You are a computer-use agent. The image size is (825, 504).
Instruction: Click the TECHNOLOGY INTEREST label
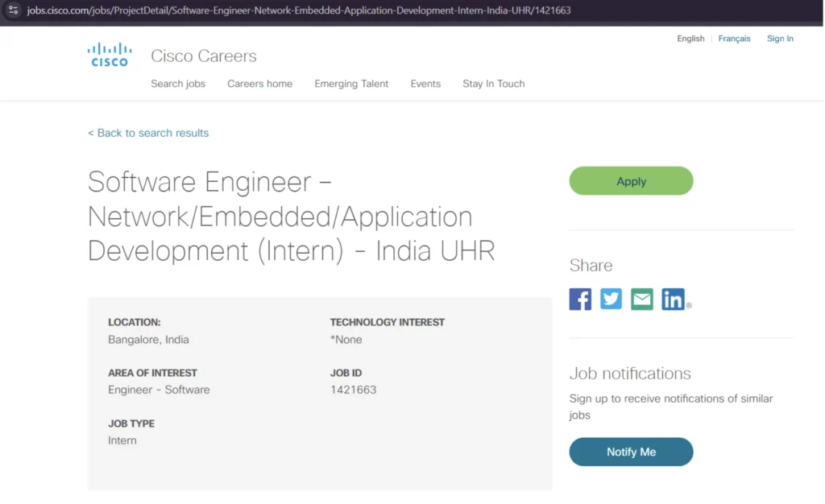pos(388,322)
